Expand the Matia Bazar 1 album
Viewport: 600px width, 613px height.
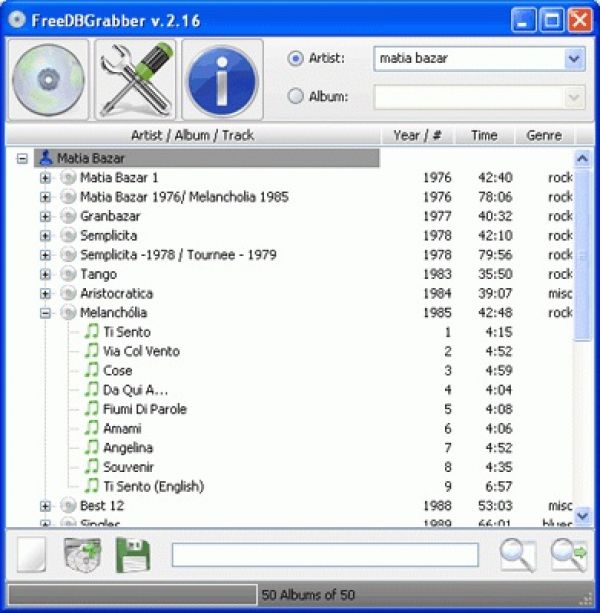(45, 178)
